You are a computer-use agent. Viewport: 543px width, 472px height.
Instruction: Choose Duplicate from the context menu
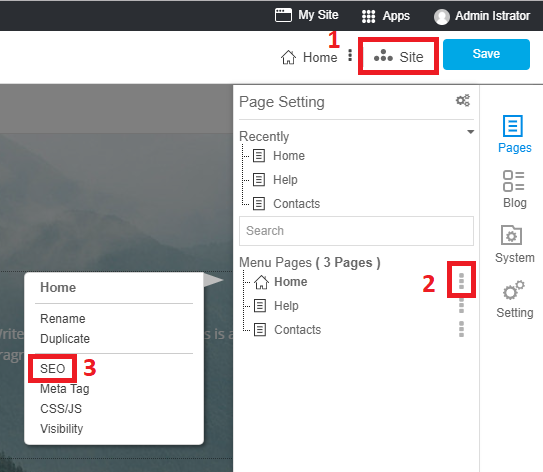tap(65, 339)
